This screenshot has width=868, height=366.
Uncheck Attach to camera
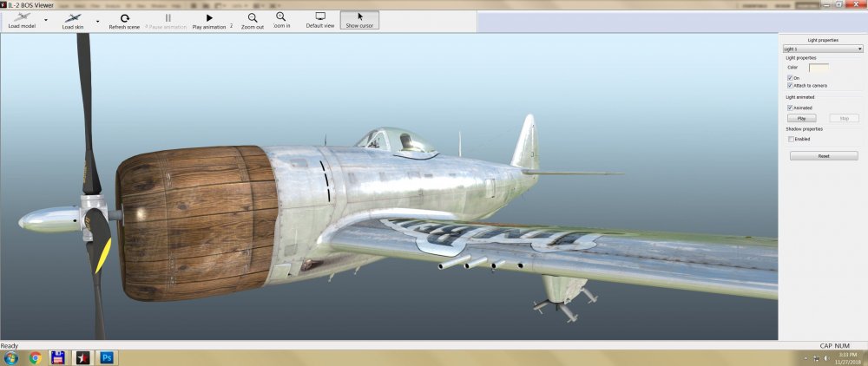click(790, 86)
